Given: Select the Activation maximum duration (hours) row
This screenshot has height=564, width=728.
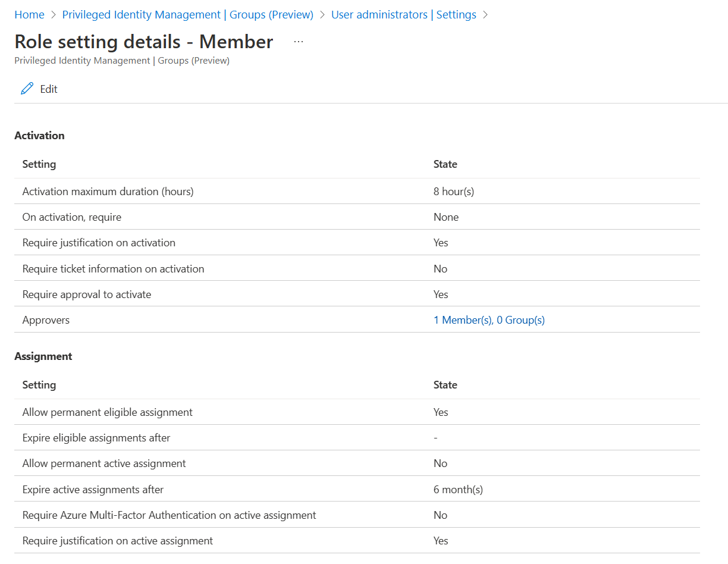Looking at the screenshot, I should pos(108,192).
